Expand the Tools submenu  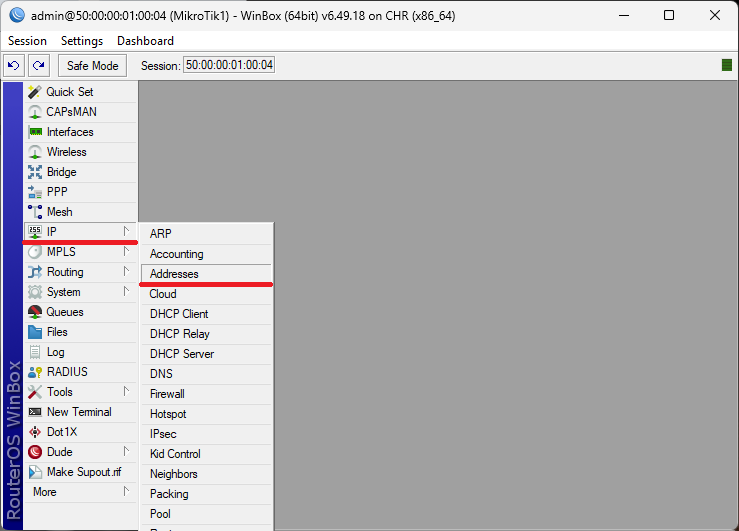click(x=126, y=392)
